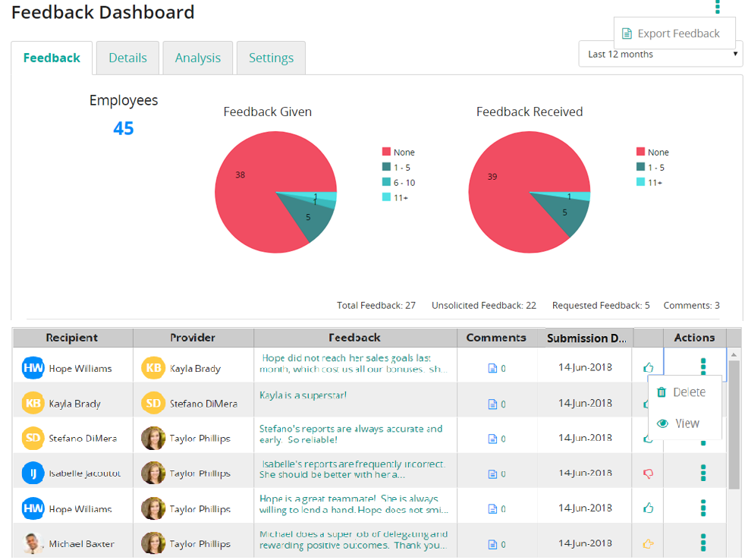Screen dimensions: 745x560
Task: Switch to the Analysis tab
Action: 198,58
